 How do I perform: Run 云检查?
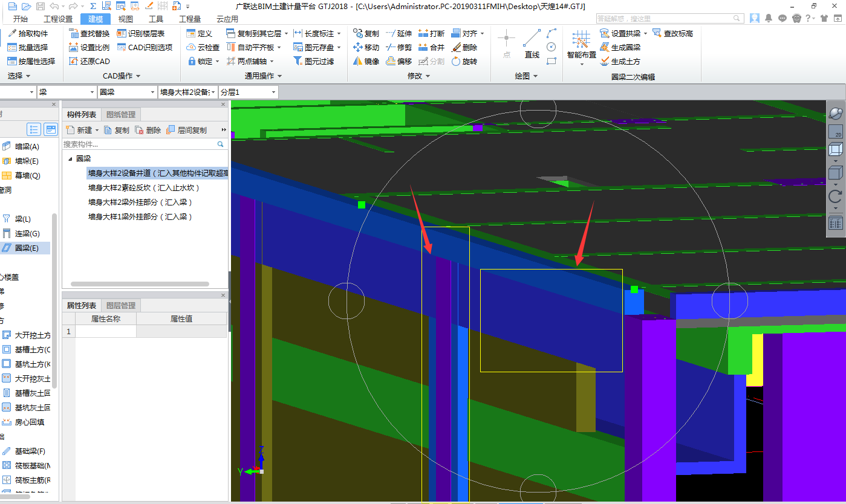click(203, 47)
